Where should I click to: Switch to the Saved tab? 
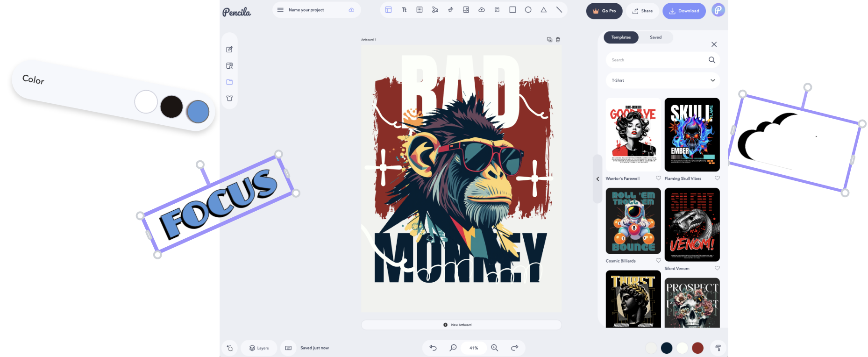[655, 37]
